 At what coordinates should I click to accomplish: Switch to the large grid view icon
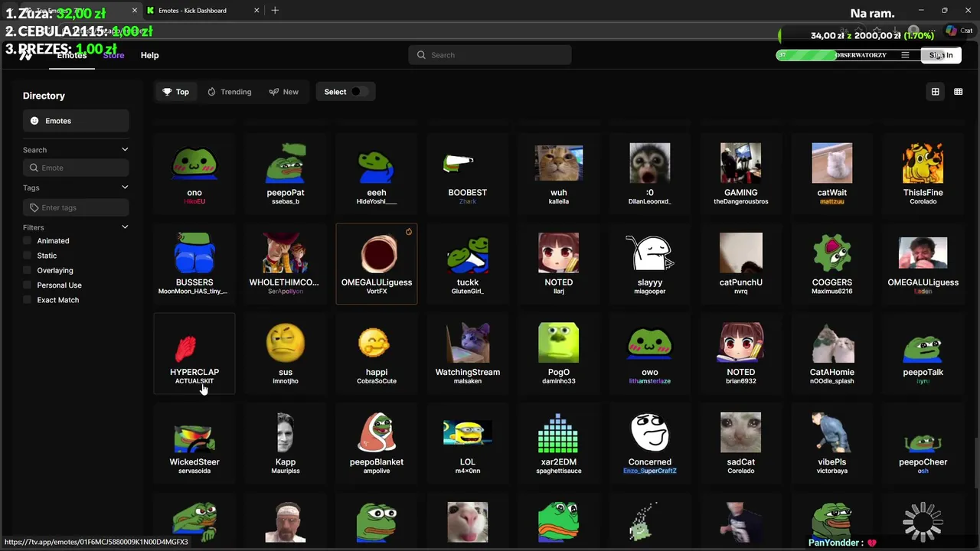(935, 92)
